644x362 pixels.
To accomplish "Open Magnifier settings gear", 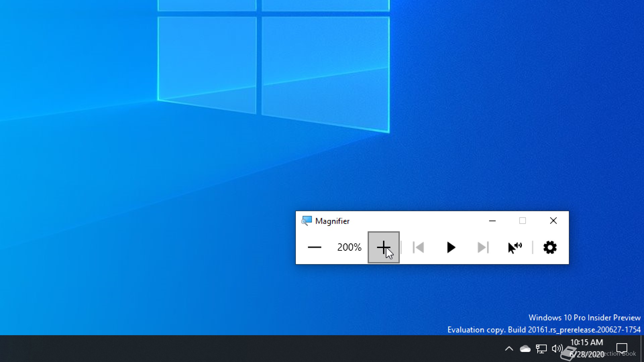I will [550, 247].
